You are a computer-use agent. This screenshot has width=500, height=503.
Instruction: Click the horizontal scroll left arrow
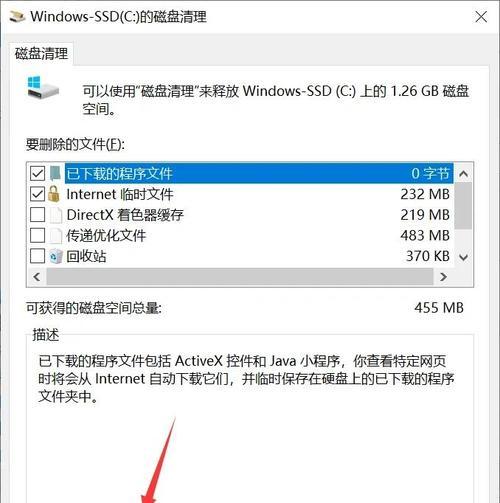coord(37,277)
